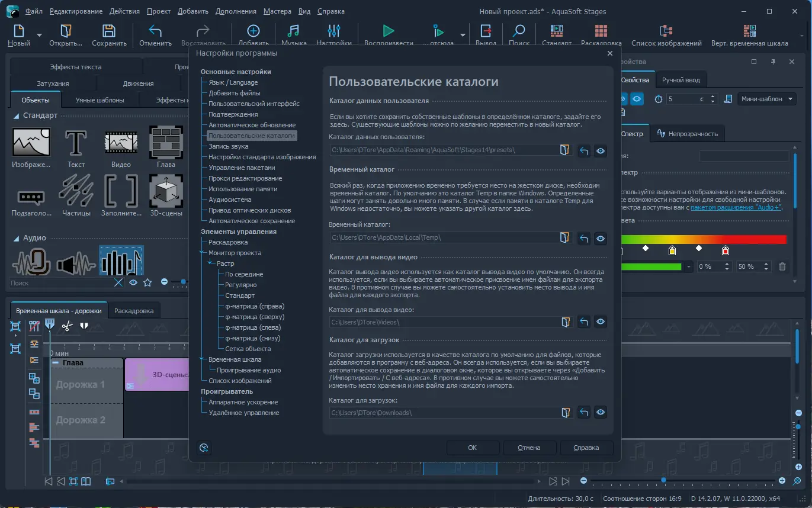Click the Music (Музыка) toolbar icon
812x508 pixels.
(x=293, y=31)
